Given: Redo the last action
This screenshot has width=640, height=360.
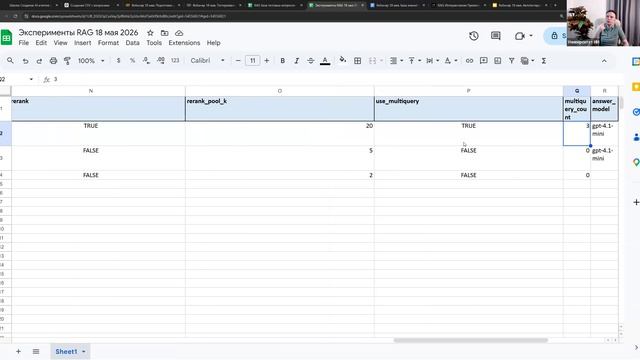Looking at the screenshot, I should 39,61.
